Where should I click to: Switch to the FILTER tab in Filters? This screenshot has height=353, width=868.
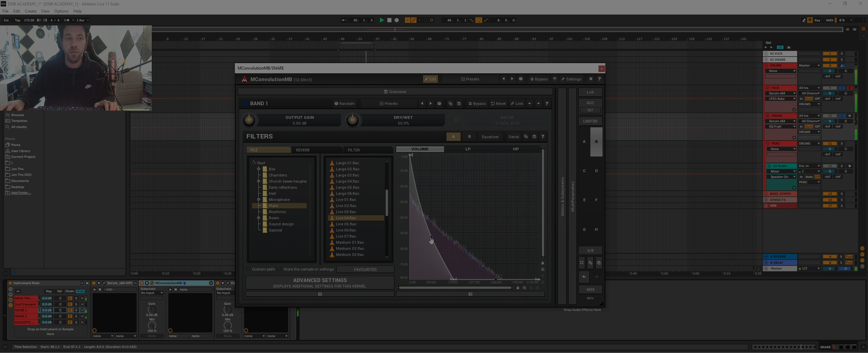coord(368,150)
